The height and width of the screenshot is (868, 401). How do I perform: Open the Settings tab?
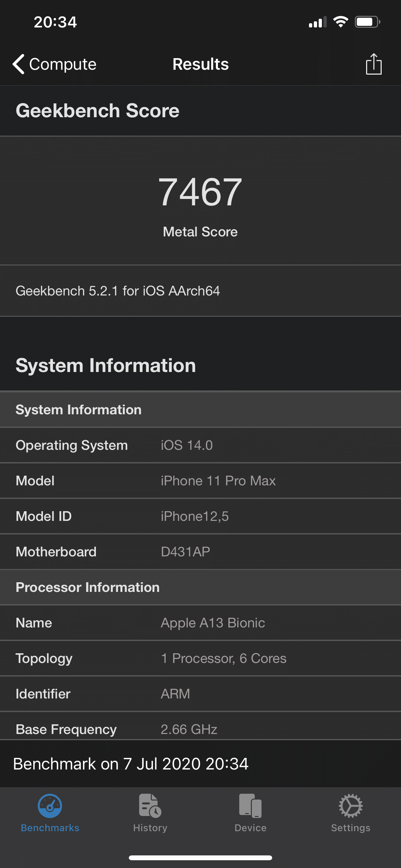click(x=351, y=813)
